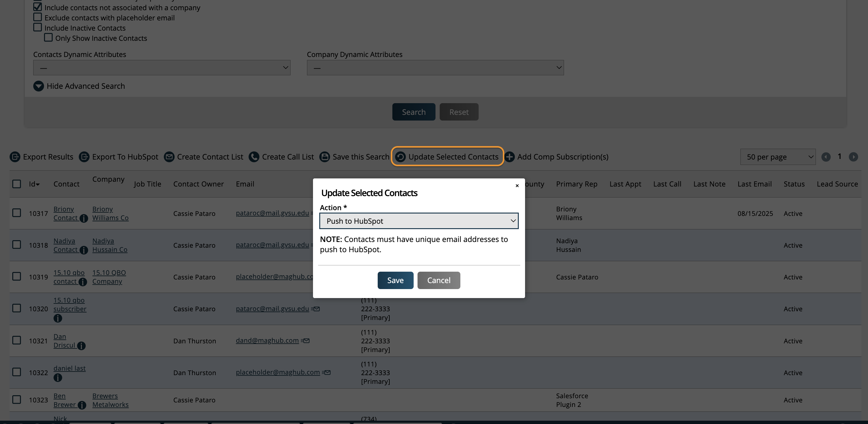
Task: Click the next page arrow in pagination
Action: click(x=854, y=157)
